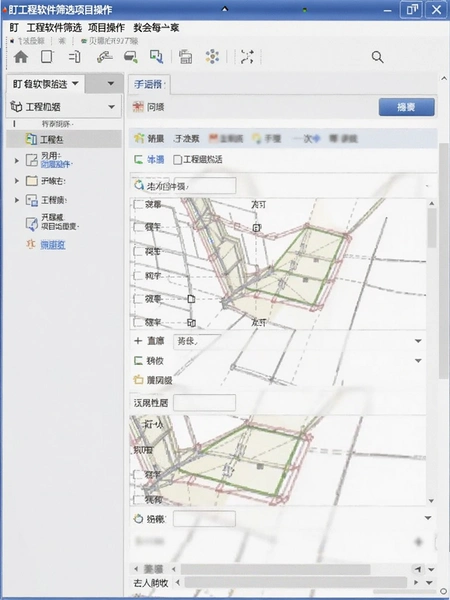Click the folder icon in the left tree
This screenshot has height=600, width=450.
click(x=31, y=181)
